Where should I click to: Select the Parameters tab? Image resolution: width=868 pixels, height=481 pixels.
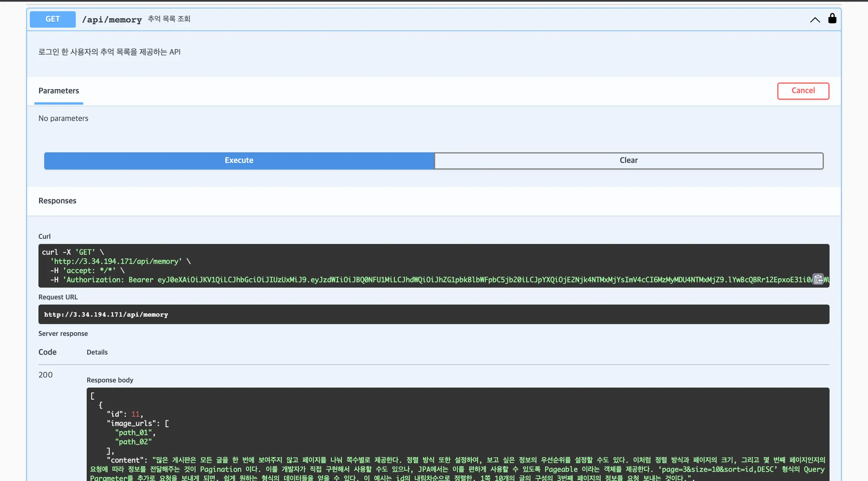58,91
